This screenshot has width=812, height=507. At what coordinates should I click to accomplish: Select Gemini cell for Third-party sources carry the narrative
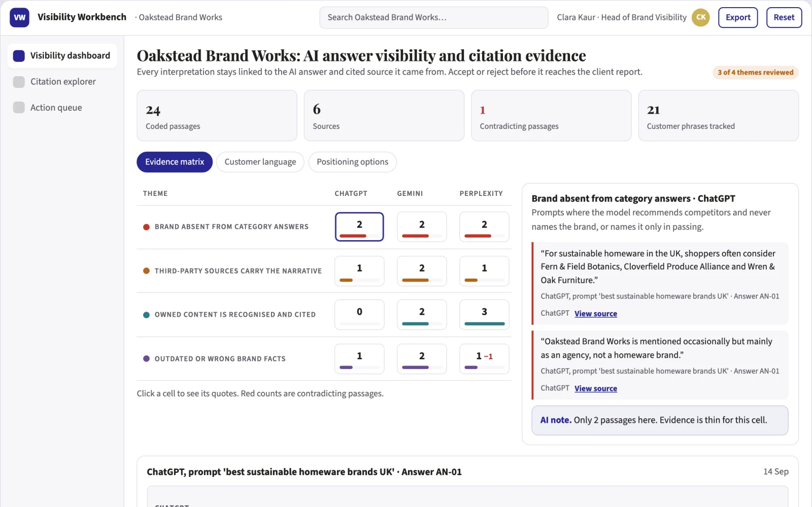pyautogui.click(x=422, y=271)
